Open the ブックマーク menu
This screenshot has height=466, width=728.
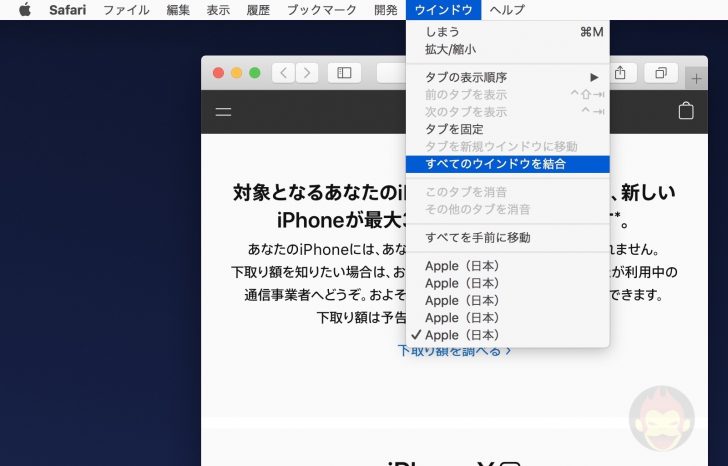322,10
